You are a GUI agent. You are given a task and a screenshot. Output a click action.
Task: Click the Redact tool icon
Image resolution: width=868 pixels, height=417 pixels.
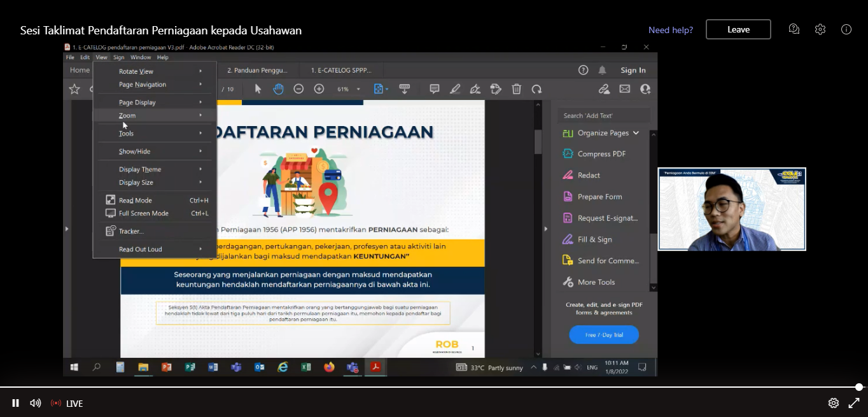(x=568, y=175)
